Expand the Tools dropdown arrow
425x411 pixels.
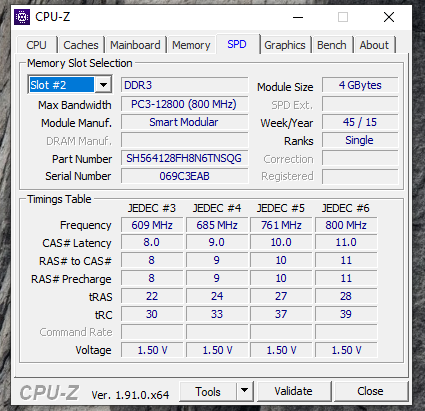[x=244, y=391]
